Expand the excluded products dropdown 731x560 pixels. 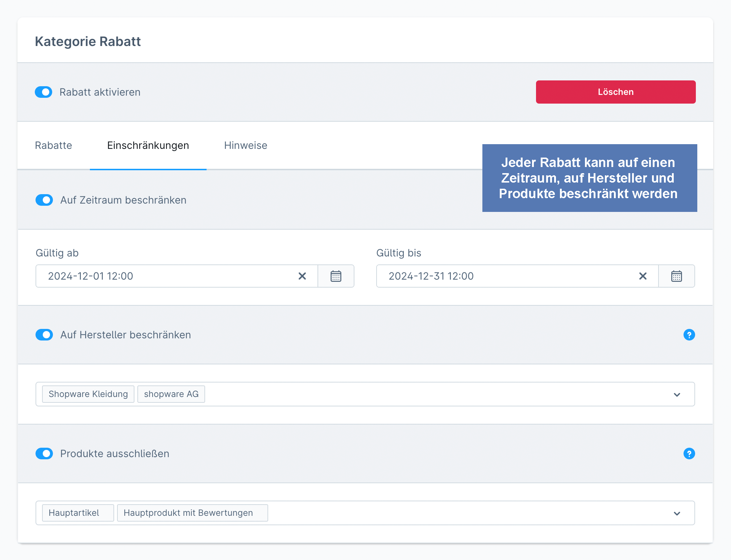tap(677, 513)
